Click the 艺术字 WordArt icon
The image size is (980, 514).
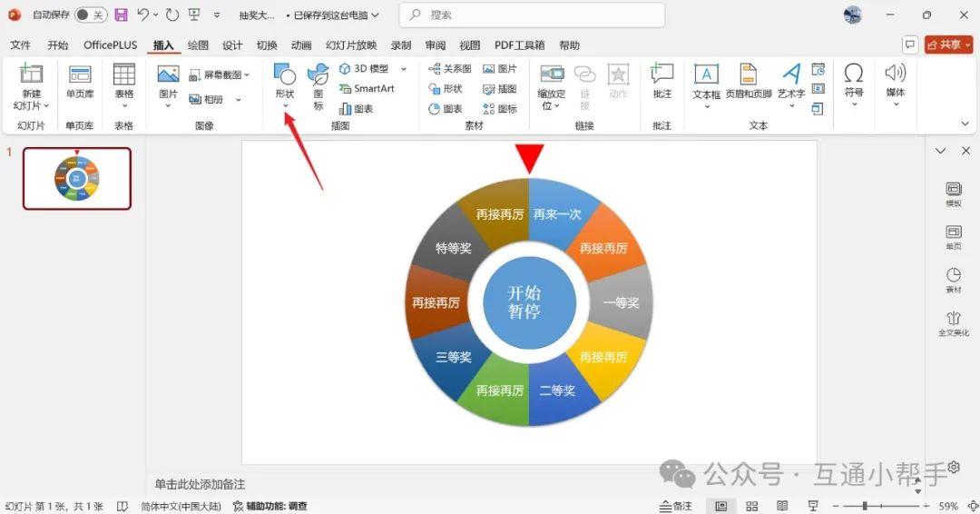tap(791, 74)
